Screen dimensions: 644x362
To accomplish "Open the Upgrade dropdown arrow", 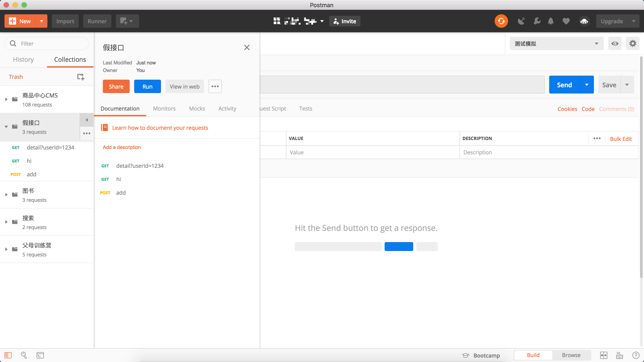I will tap(633, 21).
